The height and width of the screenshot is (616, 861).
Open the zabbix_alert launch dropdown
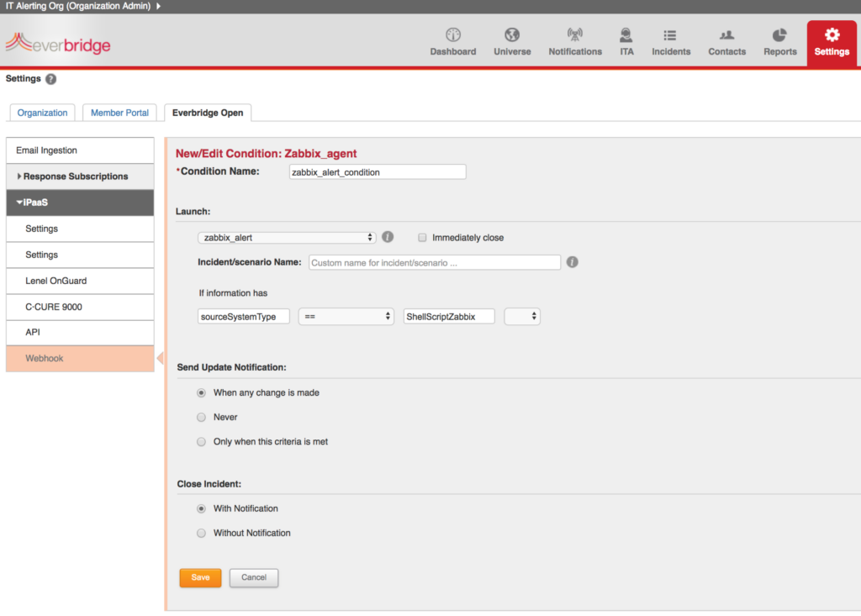tap(287, 238)
